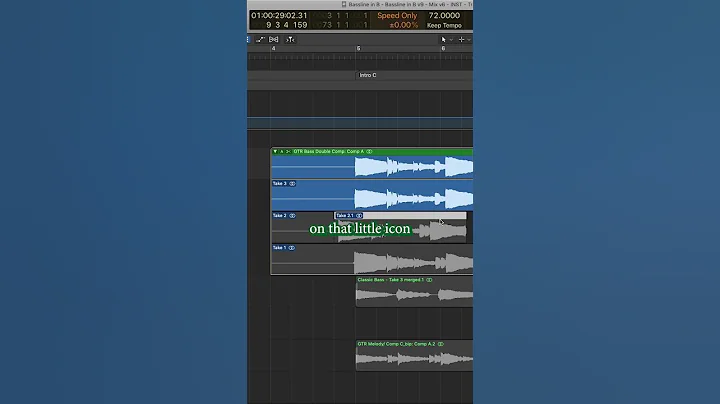The height and width of the screenshot is (404, 720).
Task: Click the dotted handle at toolbar's left edge
Action: (248, 40)
